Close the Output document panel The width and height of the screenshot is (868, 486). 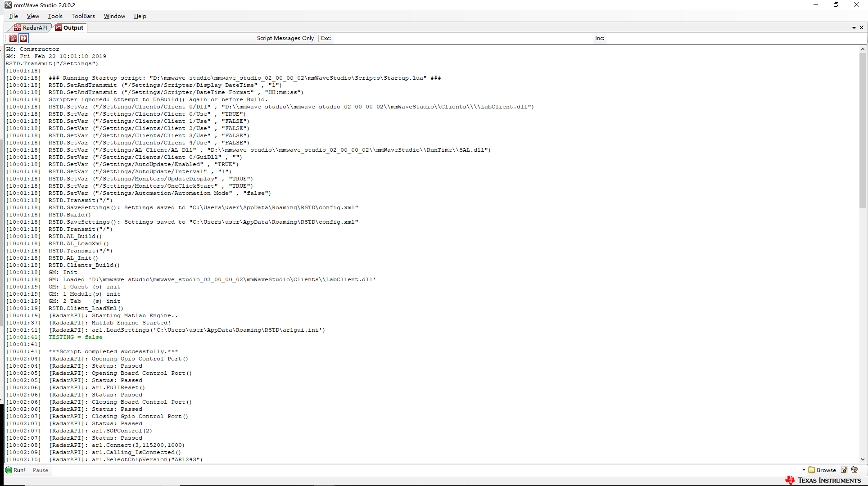pyautogui.click(x=861, y=27)
